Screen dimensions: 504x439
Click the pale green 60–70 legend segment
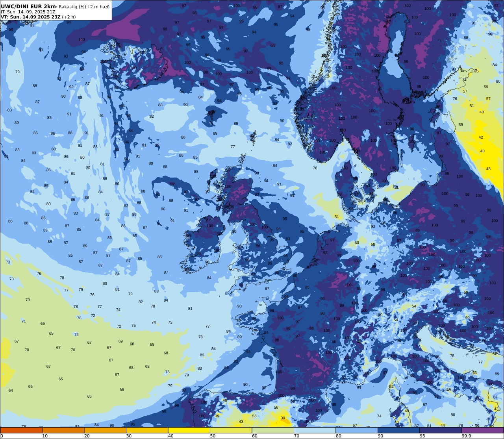(273, 430)
